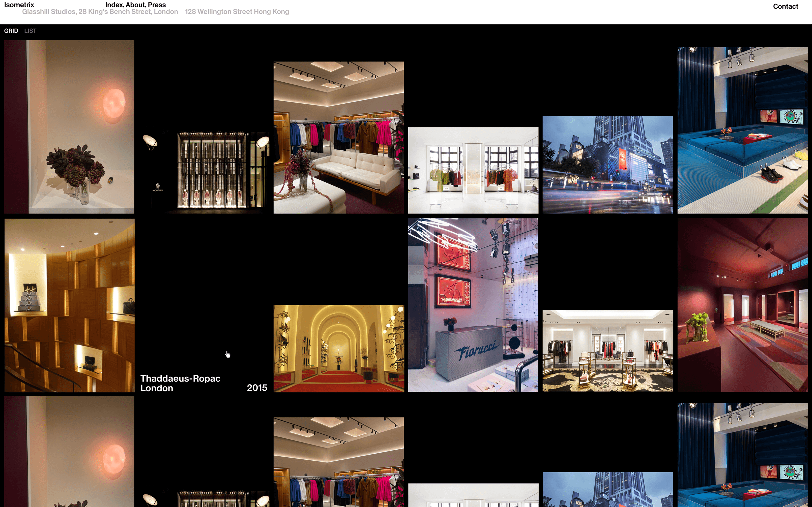Screen dimensions: 812x507
Task: Open the Contact page
Action: [x=785, y=6]
